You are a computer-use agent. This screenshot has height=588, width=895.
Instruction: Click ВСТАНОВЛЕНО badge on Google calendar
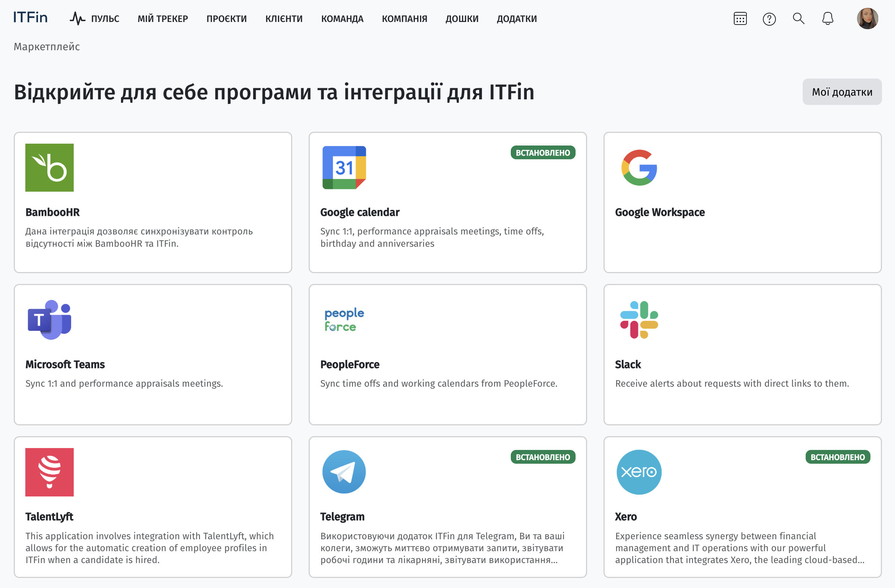click(543, 153)
